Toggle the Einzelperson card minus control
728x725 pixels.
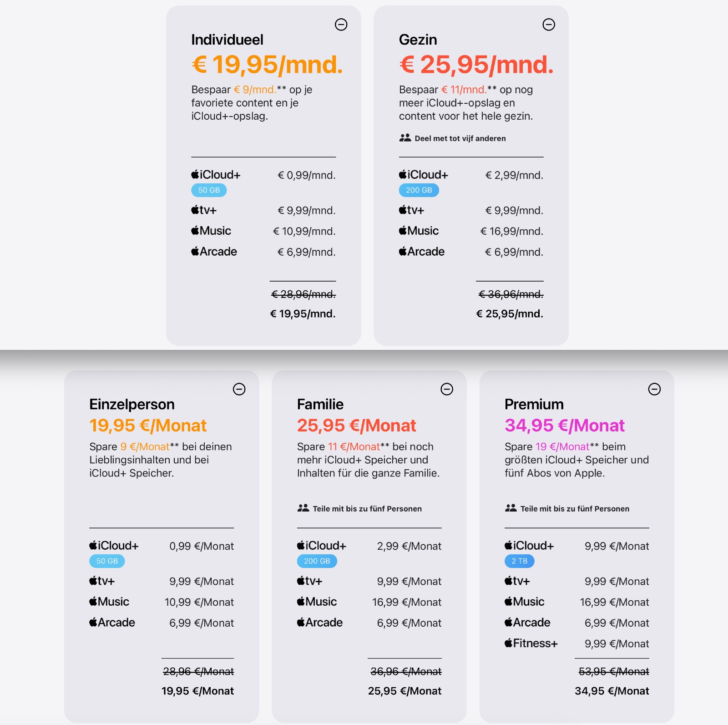click(x=240, y=389)
